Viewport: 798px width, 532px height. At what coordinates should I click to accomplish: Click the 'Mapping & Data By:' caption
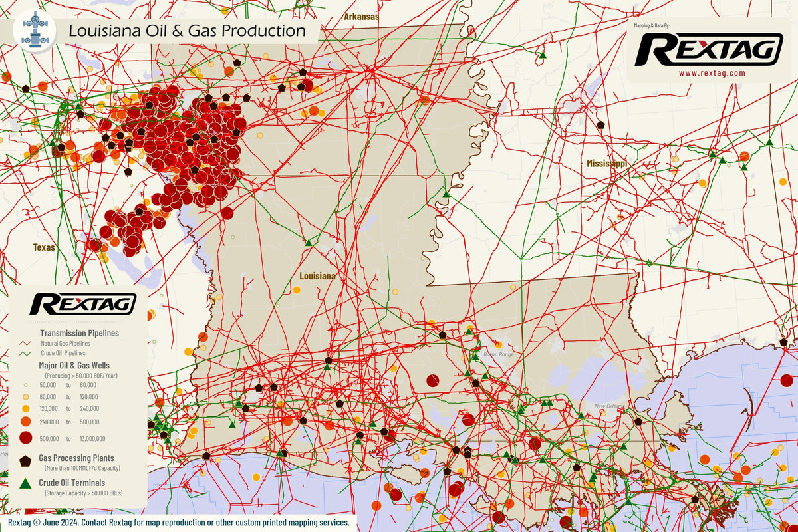click(x=652, y=25)
